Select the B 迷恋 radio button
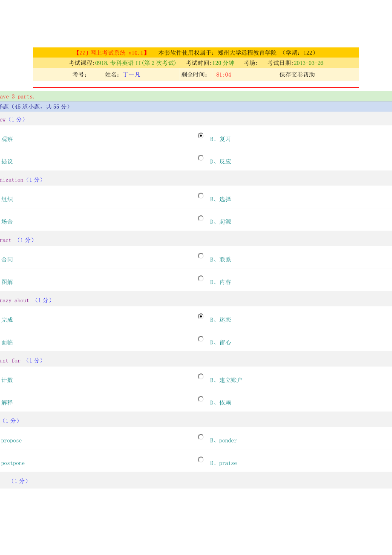 (201, 316)
